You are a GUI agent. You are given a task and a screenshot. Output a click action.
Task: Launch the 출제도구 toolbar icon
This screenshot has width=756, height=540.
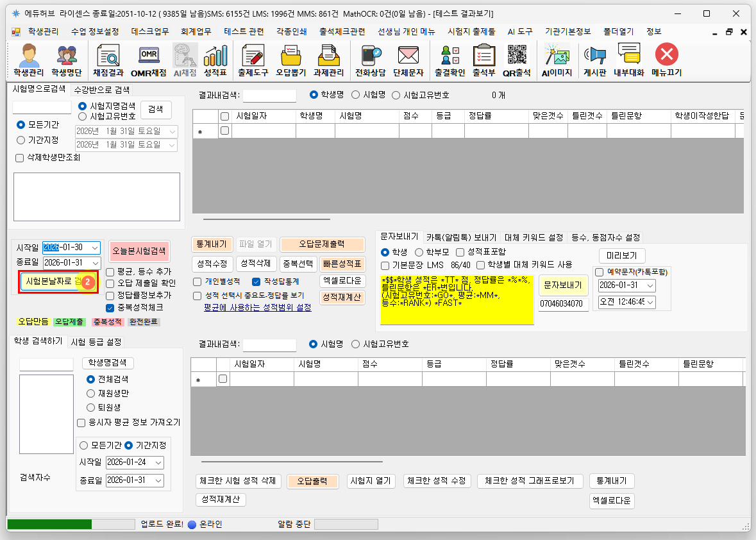point(253,60)
